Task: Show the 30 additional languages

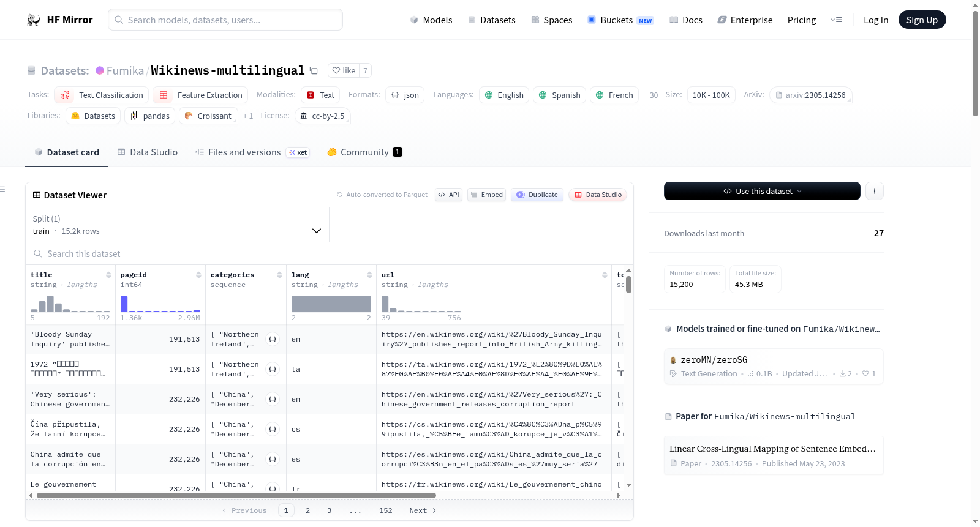Action: click(650, 95)
